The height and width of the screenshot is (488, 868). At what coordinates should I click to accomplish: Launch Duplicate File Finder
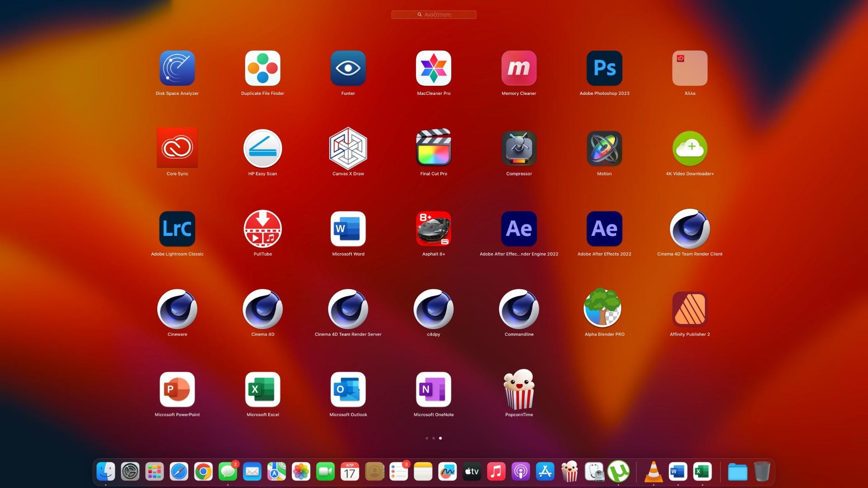263,68
